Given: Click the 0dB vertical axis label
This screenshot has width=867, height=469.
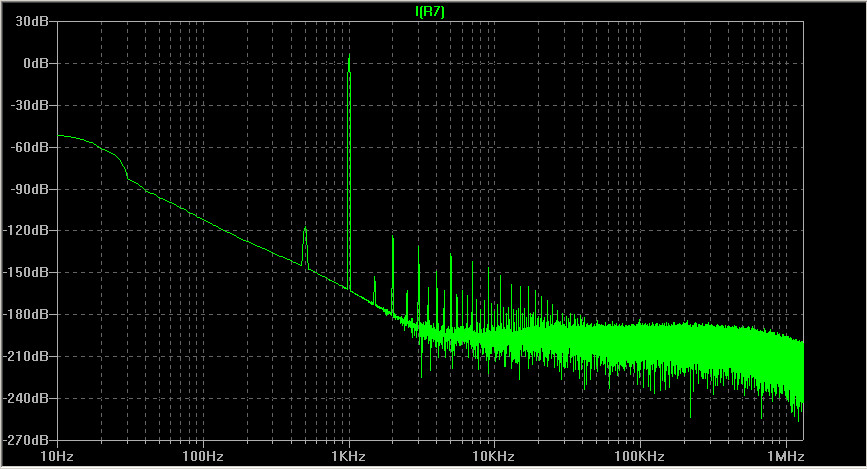Looking at the screenshot, I should coord(36,64).
